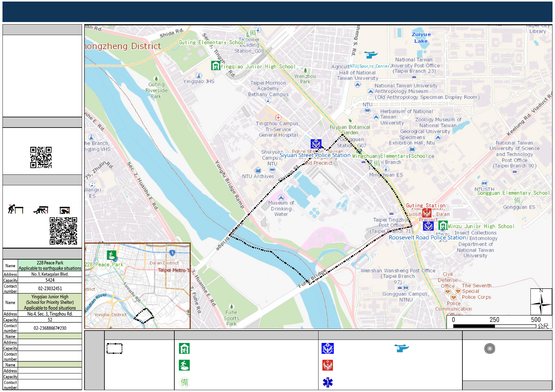Click the Taipei Morrison Academy Bethany Campus label

pos(268,88)
